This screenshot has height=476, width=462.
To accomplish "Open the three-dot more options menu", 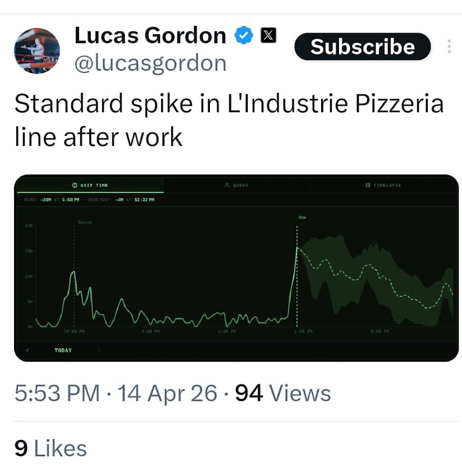I will point(449,47).
